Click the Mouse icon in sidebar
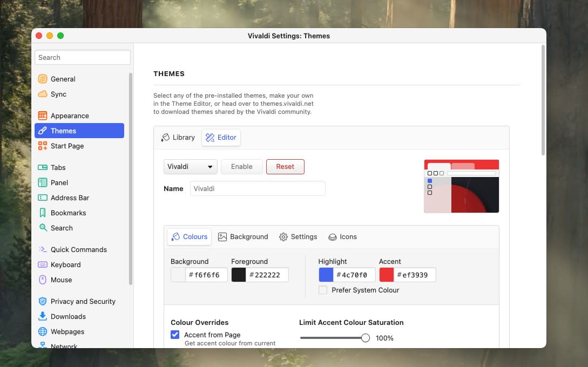 [43, 280]
